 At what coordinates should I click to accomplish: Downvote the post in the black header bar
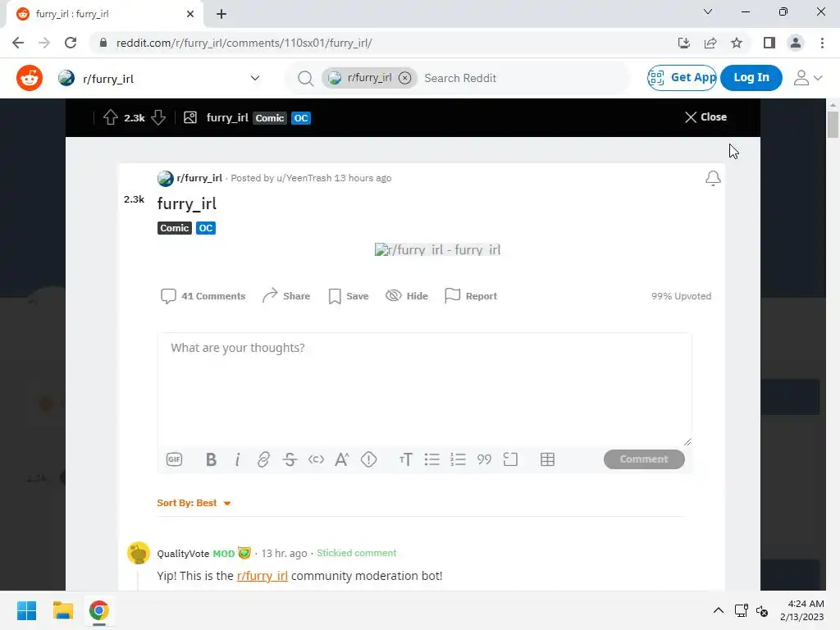point(158,117)
